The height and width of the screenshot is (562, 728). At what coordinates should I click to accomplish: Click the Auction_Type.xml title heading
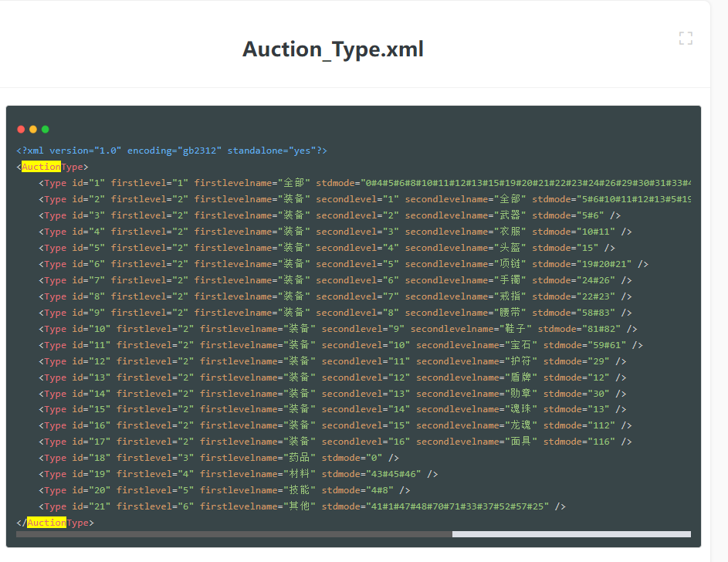333,49
